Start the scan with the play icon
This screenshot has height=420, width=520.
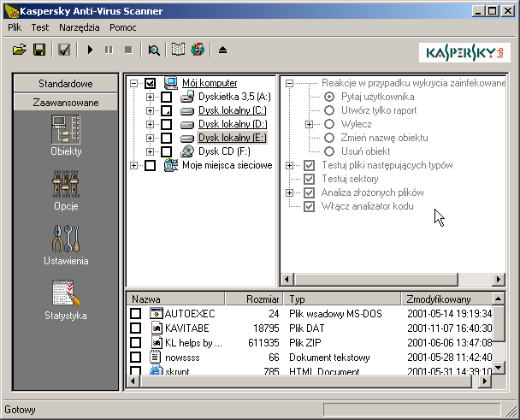click(x=90, y=50)
